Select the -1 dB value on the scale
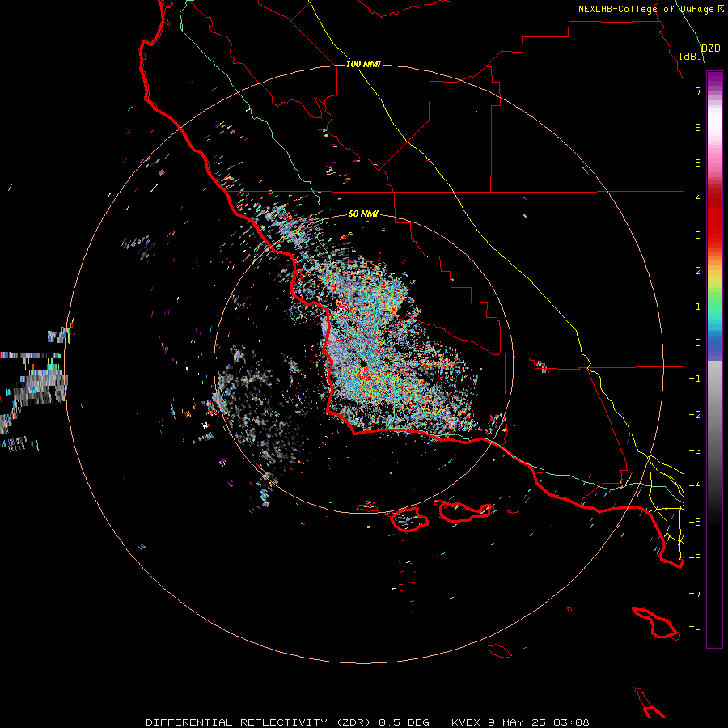The width and height of the screenshot is (728, 728). (x=695, y=379)
